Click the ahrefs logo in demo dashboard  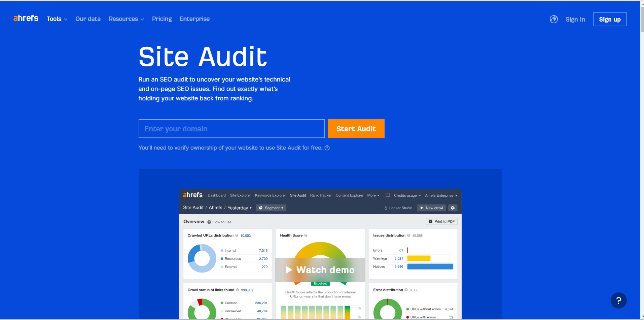coord(193,195)
